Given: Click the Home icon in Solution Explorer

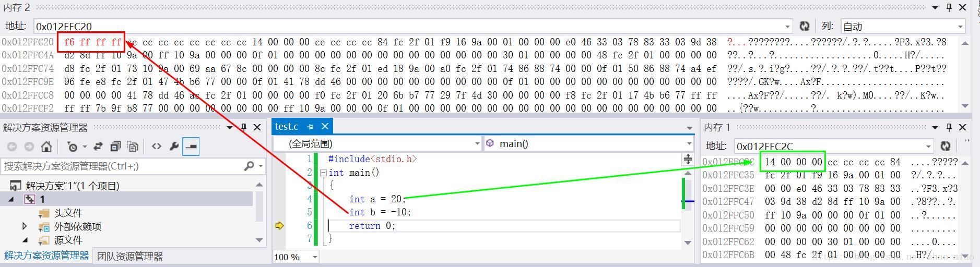Looking at the screenshot, I should click(x=46, y=147).
